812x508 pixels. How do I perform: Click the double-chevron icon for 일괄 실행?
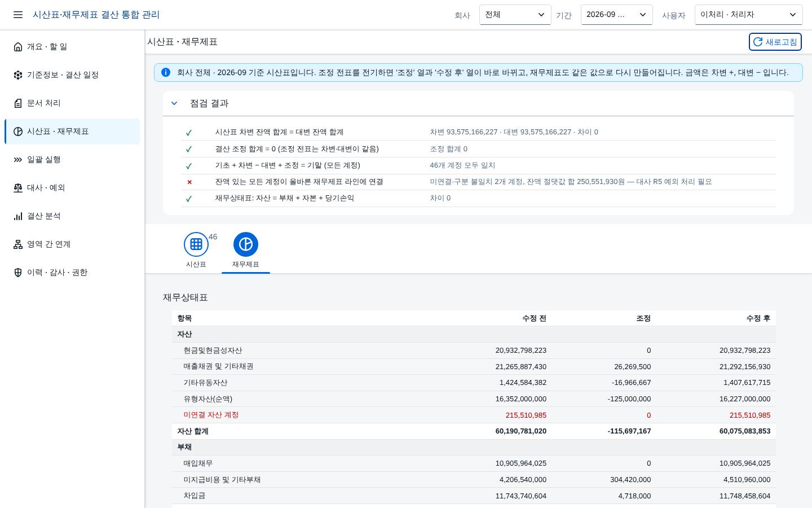(x=18, y=160)
